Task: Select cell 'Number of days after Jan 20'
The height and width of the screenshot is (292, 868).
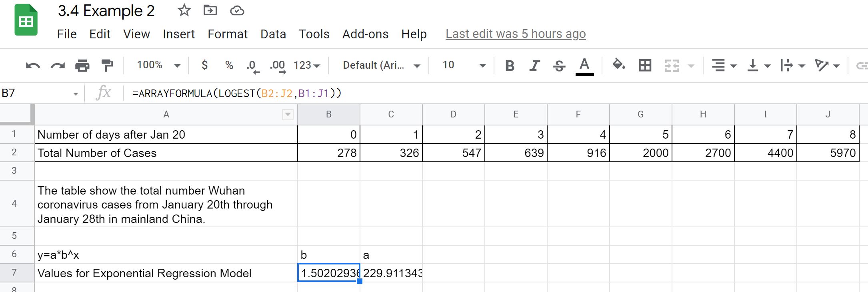Action: 166,135
